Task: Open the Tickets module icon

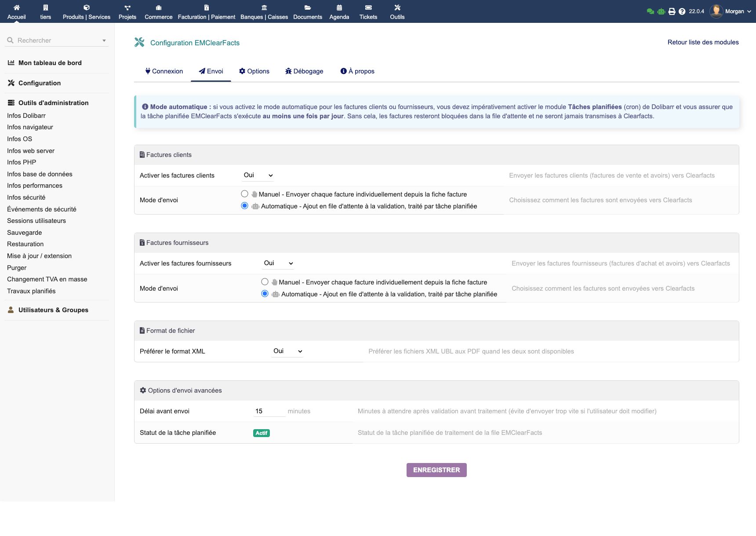Action: pos(368,11)
